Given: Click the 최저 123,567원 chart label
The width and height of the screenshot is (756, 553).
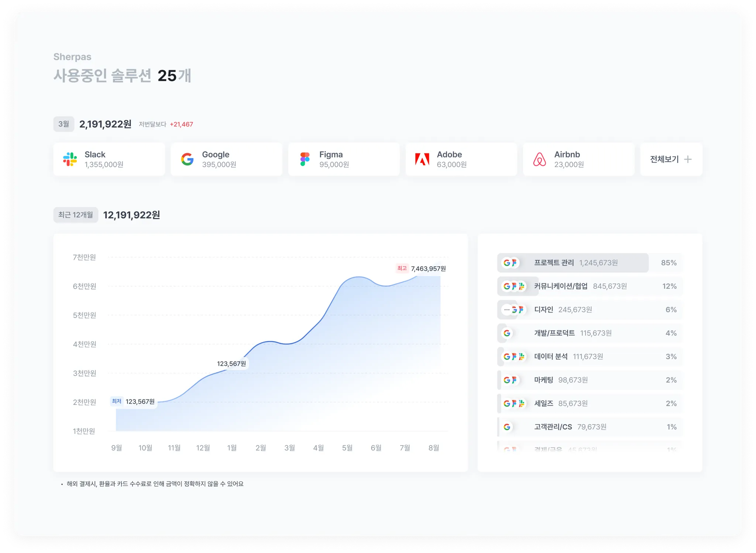Looking at the screenshot, I should (x=134, y=401).
